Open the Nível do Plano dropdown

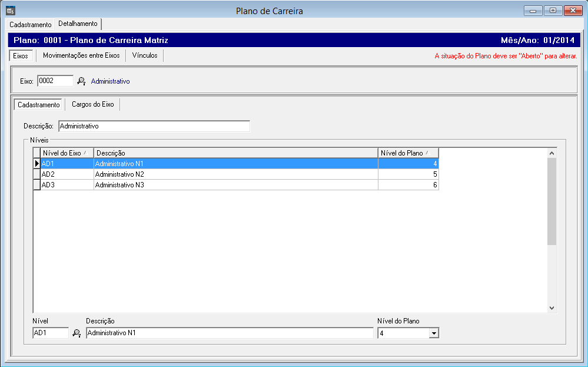[x=434, y=333]
